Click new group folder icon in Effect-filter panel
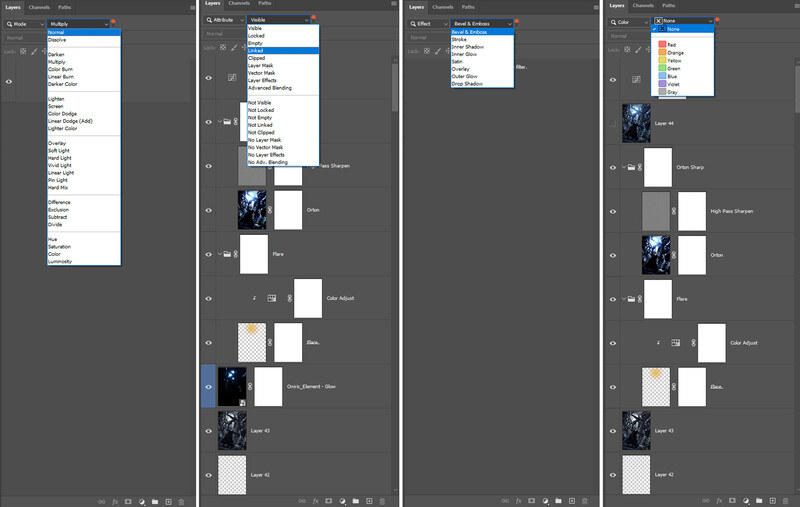Image resolution: width=800 pixels, height=507 pixels. (x=558, y=501)
